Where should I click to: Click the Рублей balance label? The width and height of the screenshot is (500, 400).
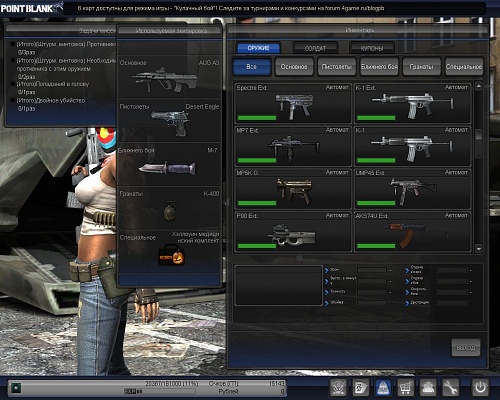228,391
